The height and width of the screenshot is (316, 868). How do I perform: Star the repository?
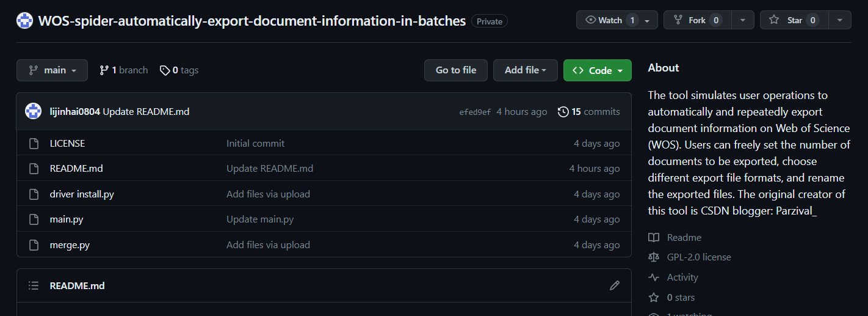coord(794,20)
